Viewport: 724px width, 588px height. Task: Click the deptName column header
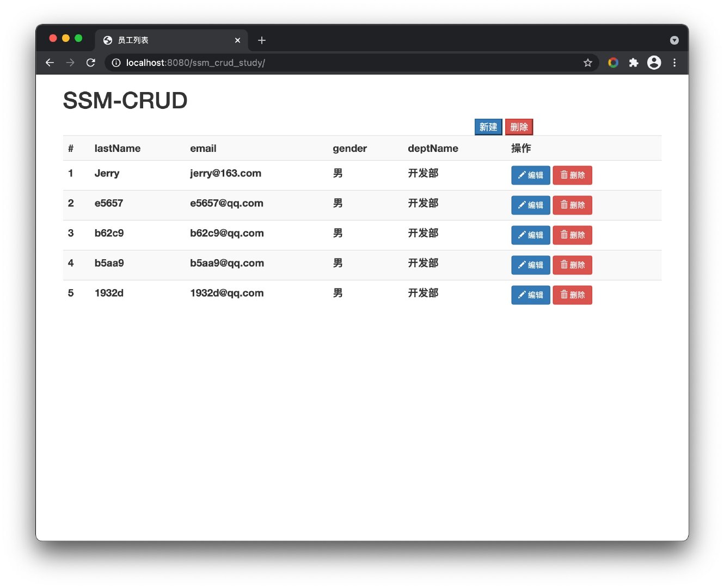tap(433, 149)
